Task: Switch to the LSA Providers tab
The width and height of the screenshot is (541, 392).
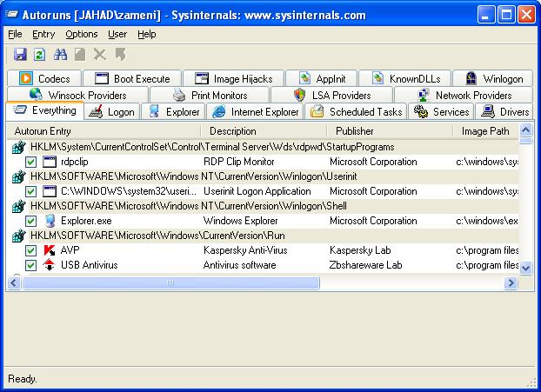Action: [332, 95]
